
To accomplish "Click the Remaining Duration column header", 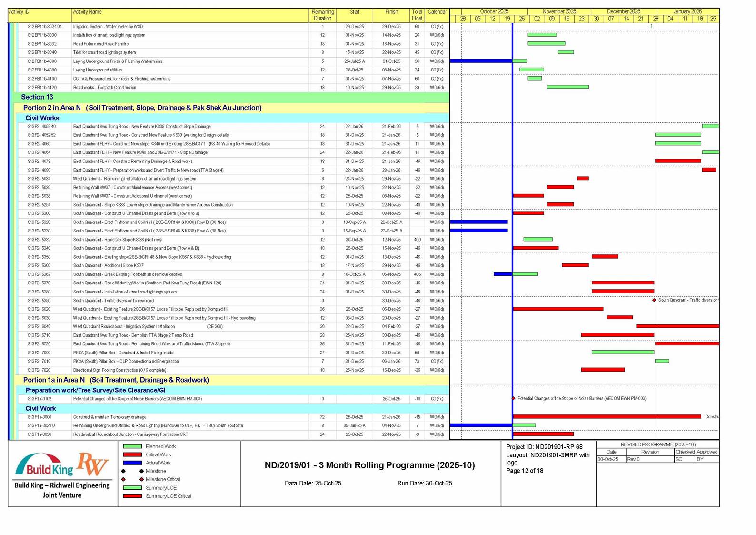I will pos(322,15).
